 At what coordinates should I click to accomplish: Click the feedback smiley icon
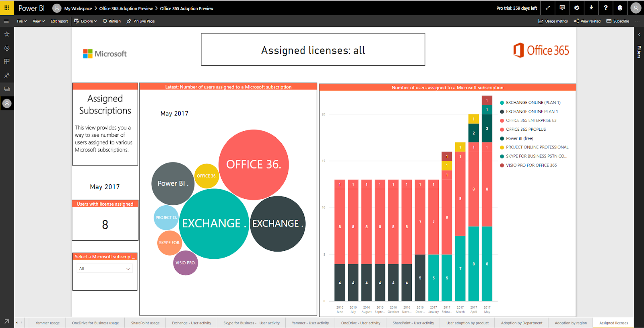pos(620,8)
